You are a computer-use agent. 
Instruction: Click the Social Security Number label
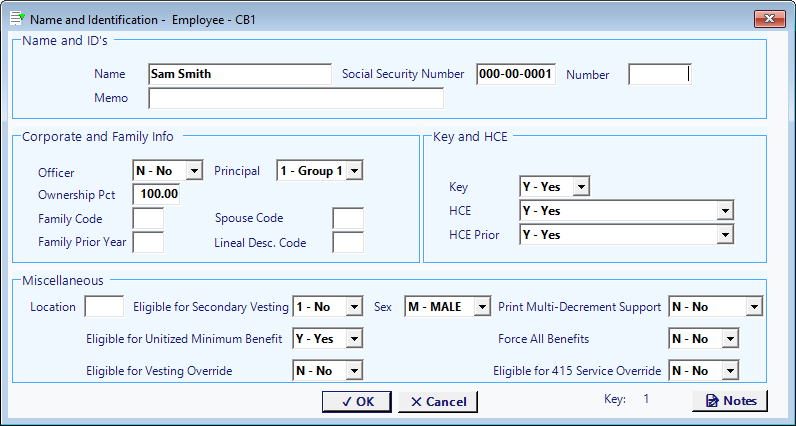(x=403, y=74)
